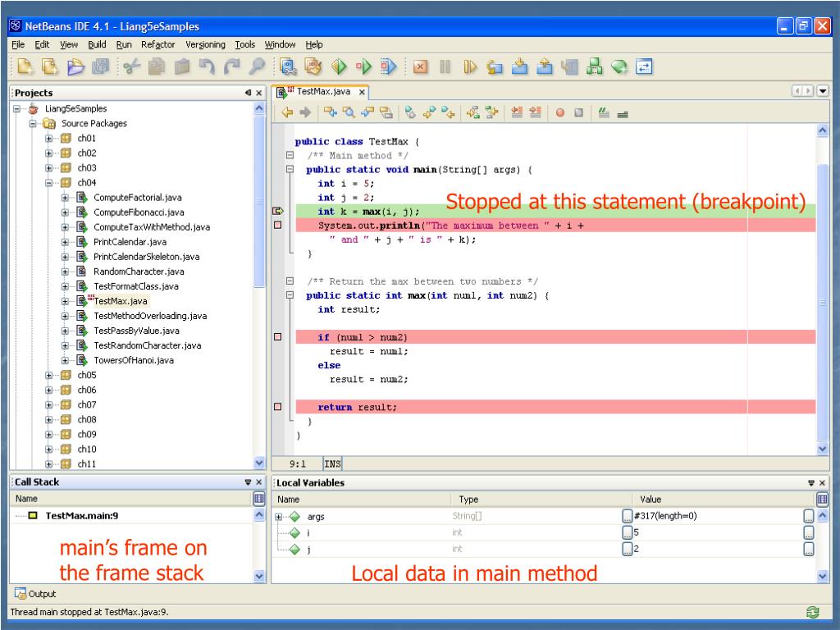Click the editor Back yellow arrow icon
The image size is (840, 630).
pos(288,112)
